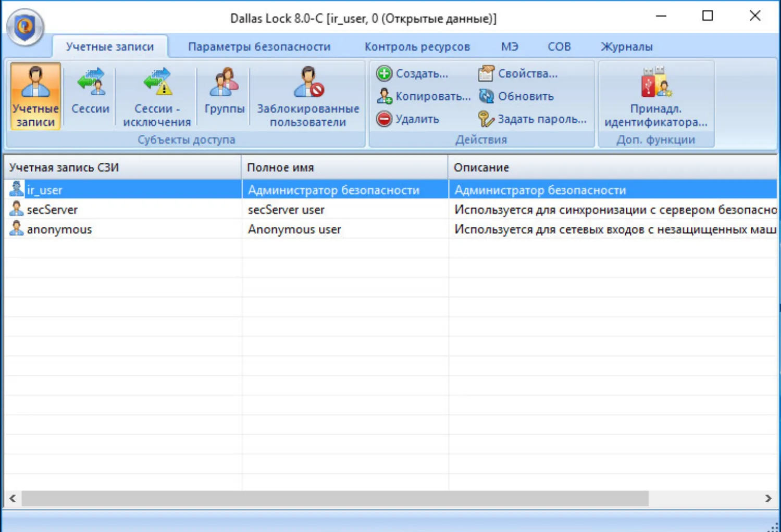781x532 pixels.
Task: Click Копировать account action
Action: click(x=424, y=96)
